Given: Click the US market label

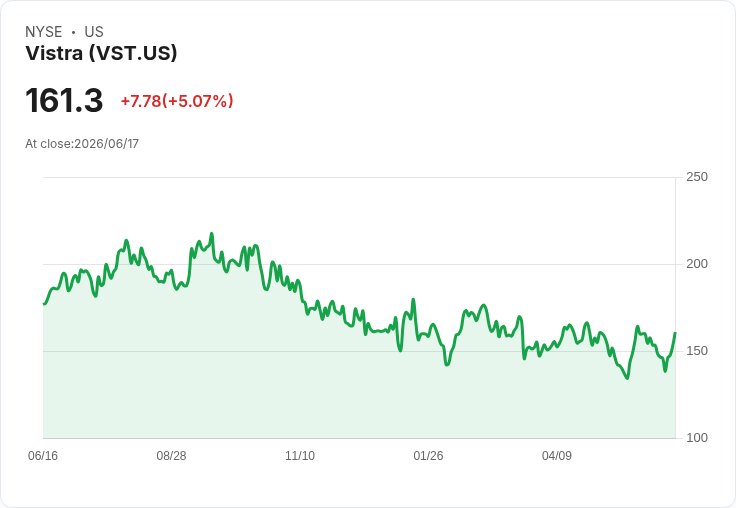Looking at the screenshot, I should click(94, 32).
